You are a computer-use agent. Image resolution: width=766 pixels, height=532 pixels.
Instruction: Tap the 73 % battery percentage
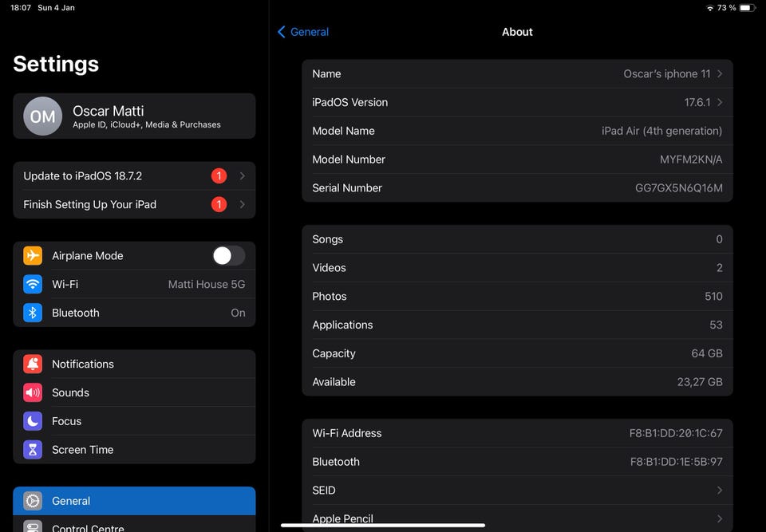pos(726,8)
